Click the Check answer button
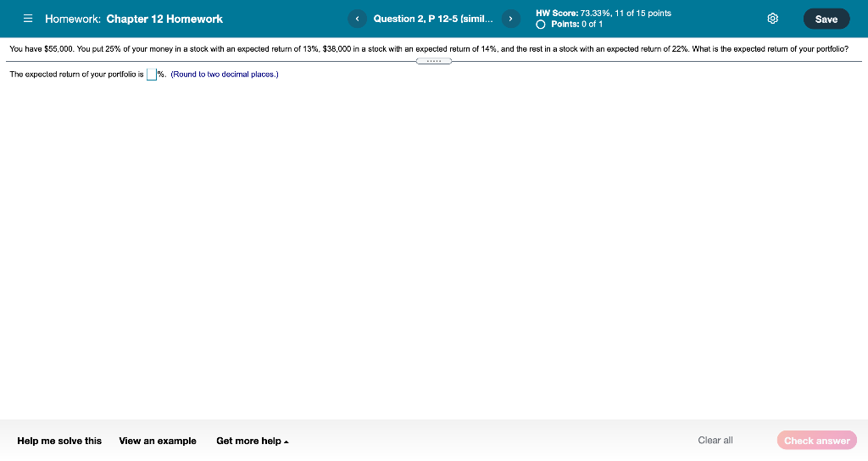 click(x=816, y=441)
